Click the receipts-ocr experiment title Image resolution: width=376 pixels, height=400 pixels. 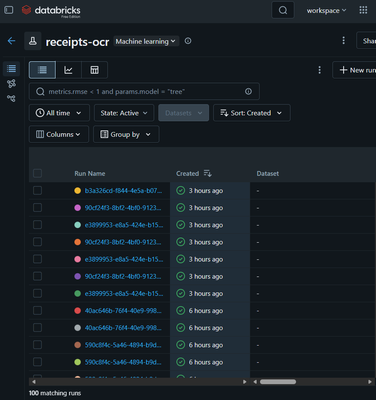coord(77,42)
